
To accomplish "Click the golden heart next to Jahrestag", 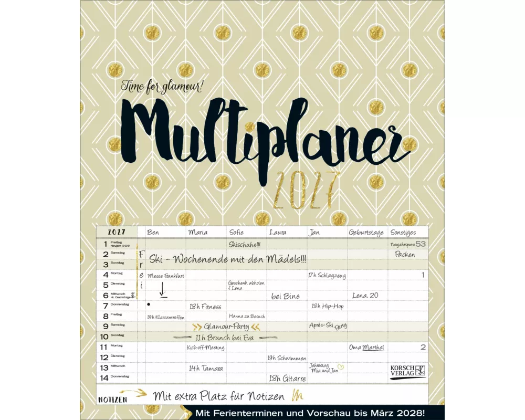I will [x=342, y=367].
